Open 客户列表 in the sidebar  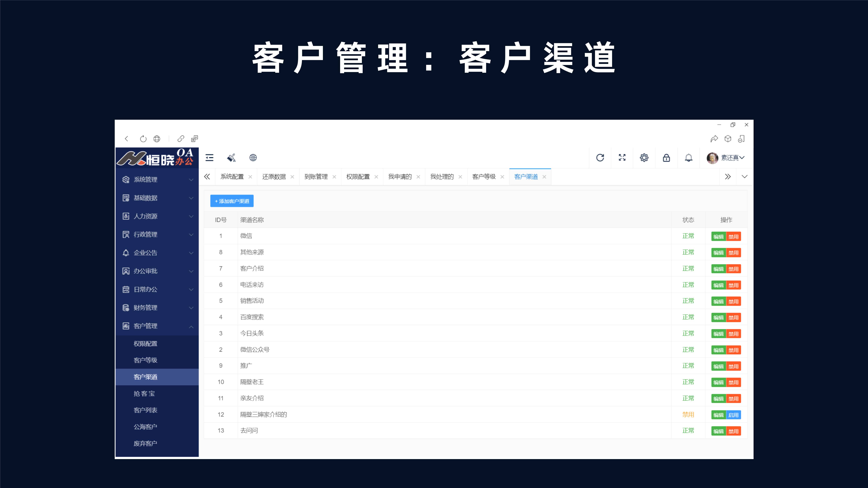157,410
